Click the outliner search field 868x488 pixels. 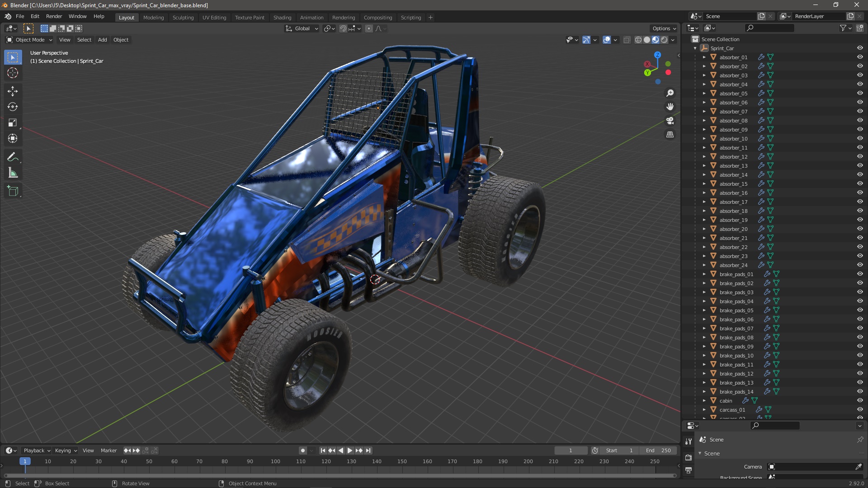769,28
